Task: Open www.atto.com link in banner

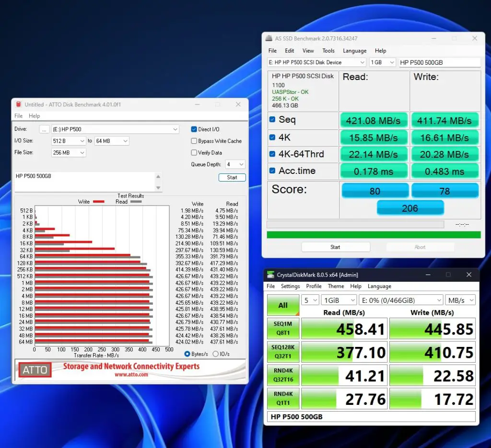Action: pos(131,375)
